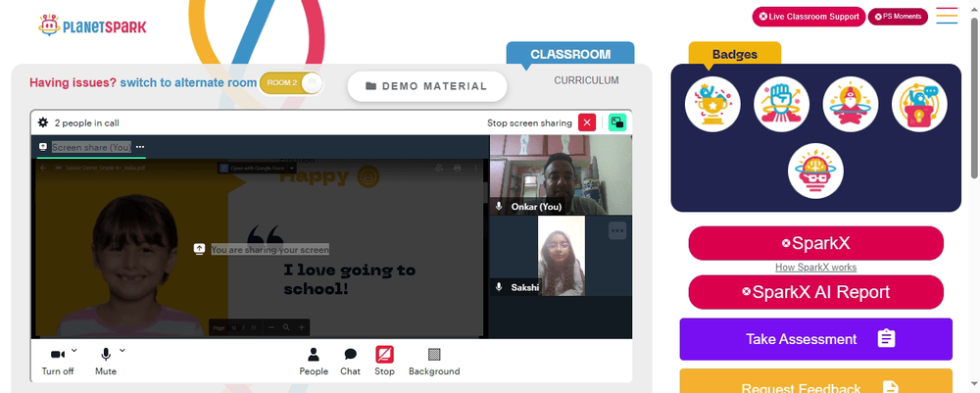Open the hamburger menu icon

[x=947, y=16]
